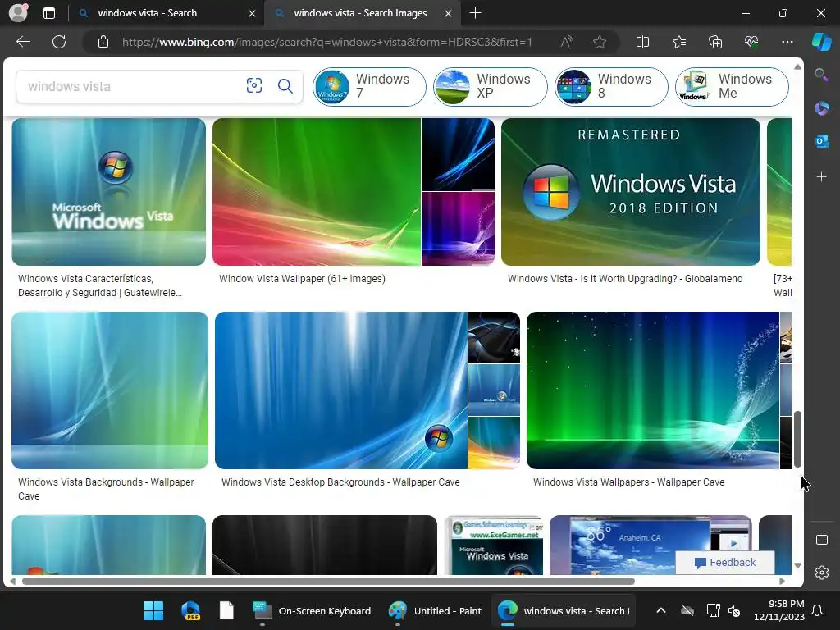Open split screen icon in toolbar
840x630 pixels.
[642, 42]
